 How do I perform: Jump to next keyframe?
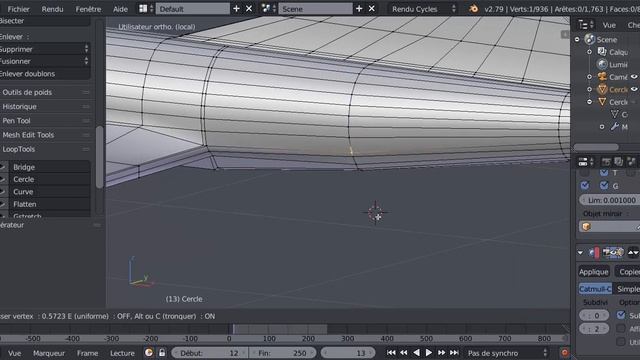[x=441, y=353]
